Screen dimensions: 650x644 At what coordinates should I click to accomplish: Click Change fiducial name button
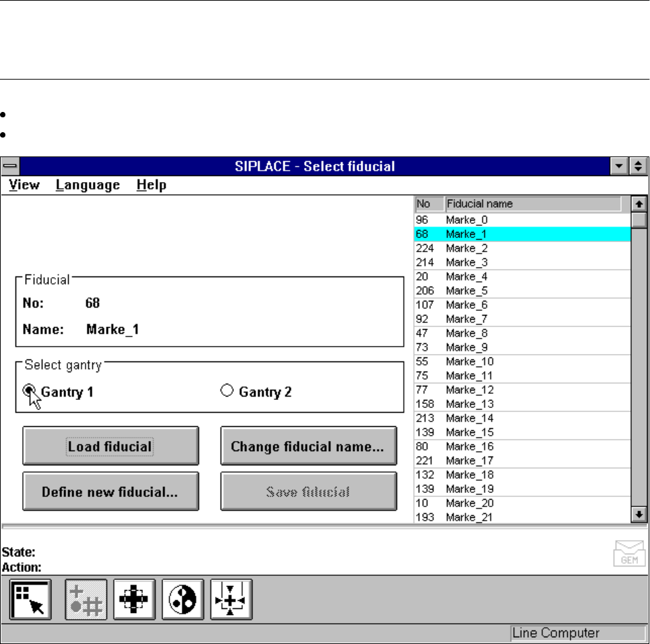coord(308,446)
